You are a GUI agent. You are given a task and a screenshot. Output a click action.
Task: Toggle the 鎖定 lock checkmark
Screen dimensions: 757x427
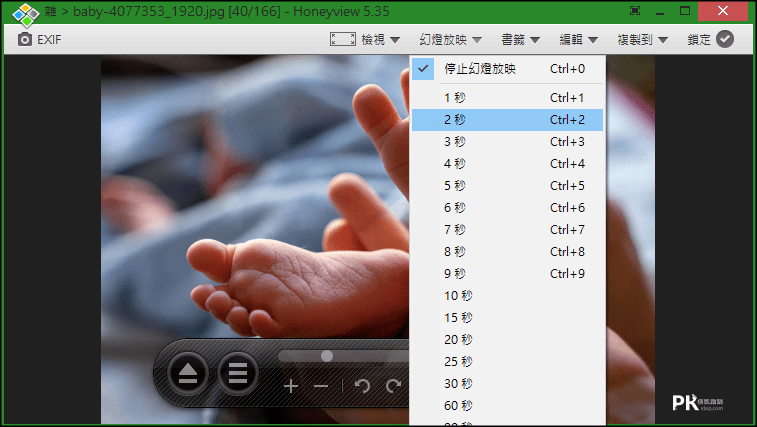tap(725, 39)
